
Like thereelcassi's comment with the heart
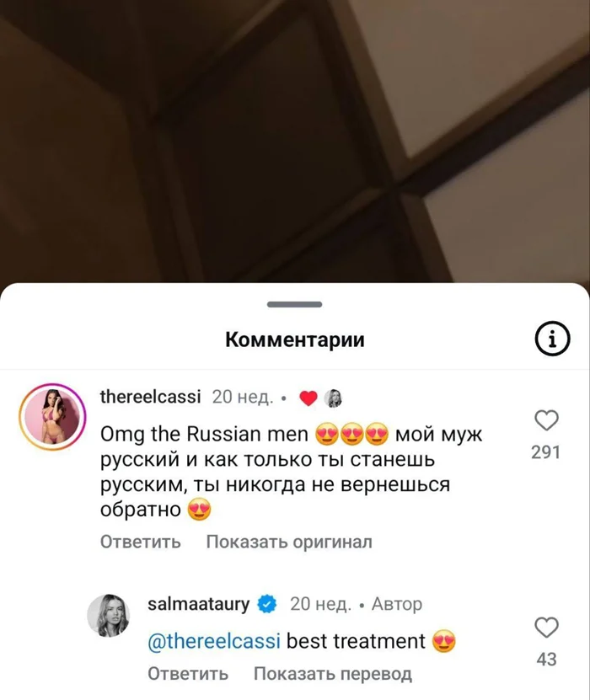pos(546,420)
